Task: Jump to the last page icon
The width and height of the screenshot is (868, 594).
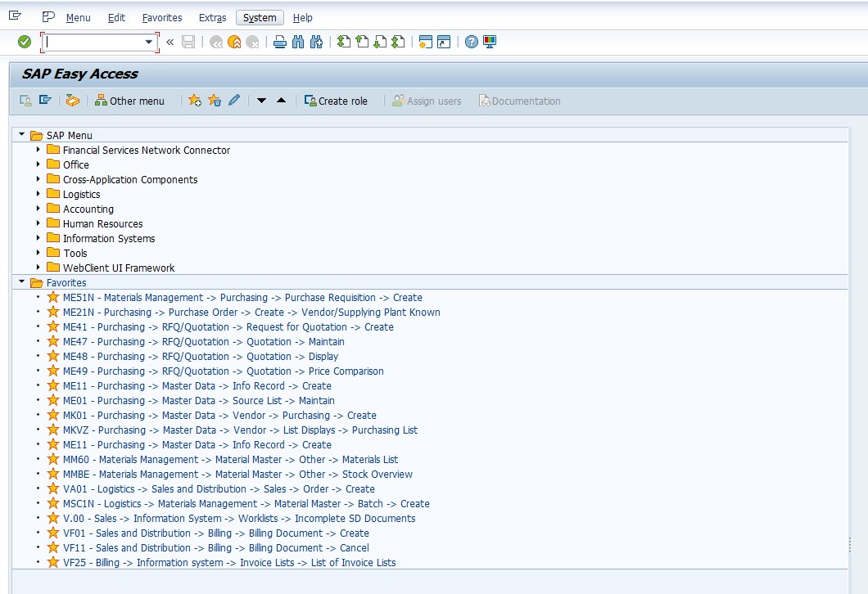Action: point(398,42)
